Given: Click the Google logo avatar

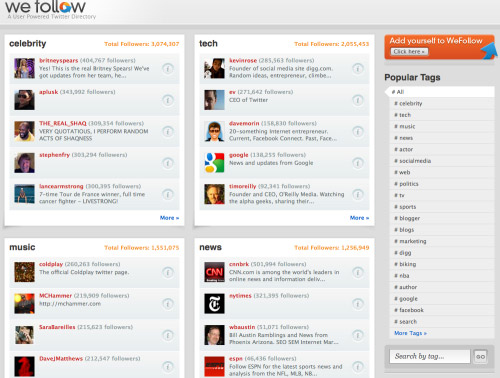Looking at the screenshot, I should click(214, 163).
